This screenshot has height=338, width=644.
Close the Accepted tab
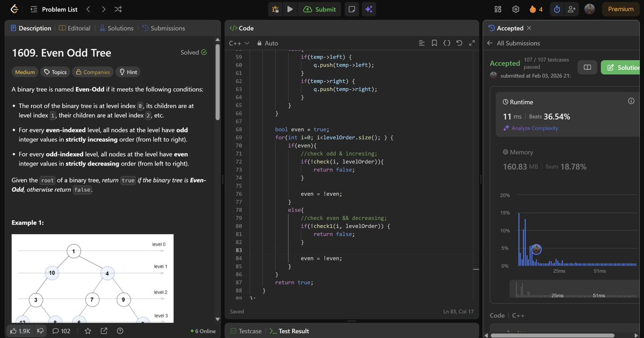529,28
